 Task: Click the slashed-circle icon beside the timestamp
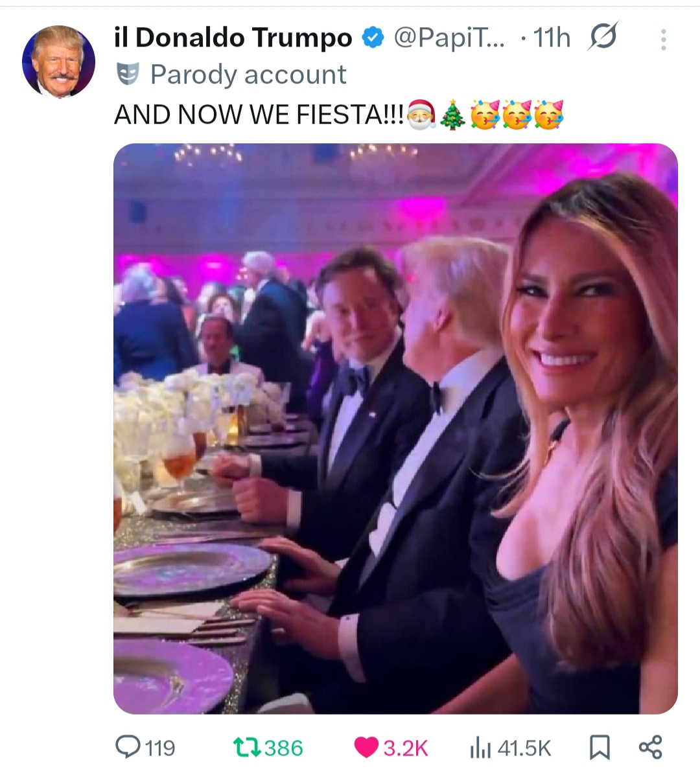[x=603, y=38]
